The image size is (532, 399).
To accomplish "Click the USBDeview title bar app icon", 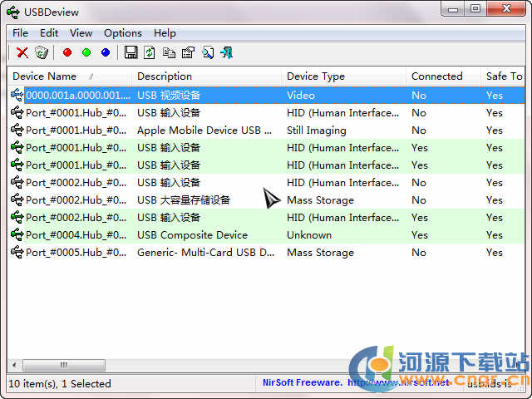I will (13, 12).
